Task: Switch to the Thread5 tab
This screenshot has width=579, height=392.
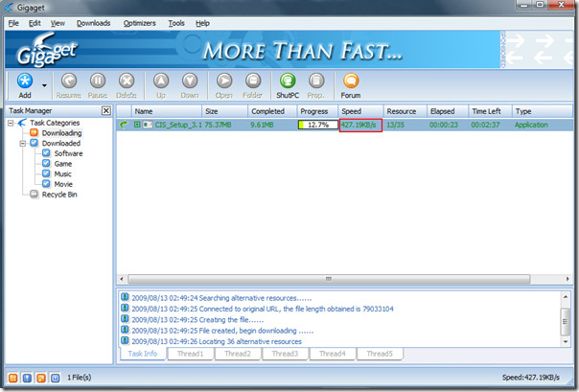Action: [380, 354]
